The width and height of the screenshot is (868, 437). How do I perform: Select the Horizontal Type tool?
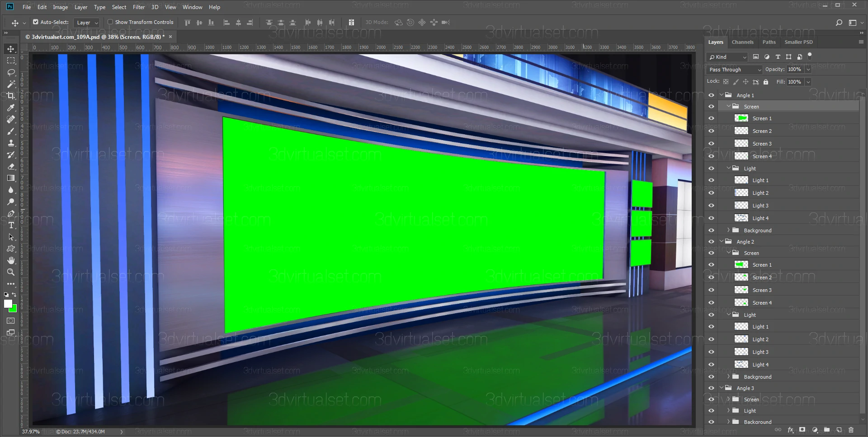click(11, 225)
